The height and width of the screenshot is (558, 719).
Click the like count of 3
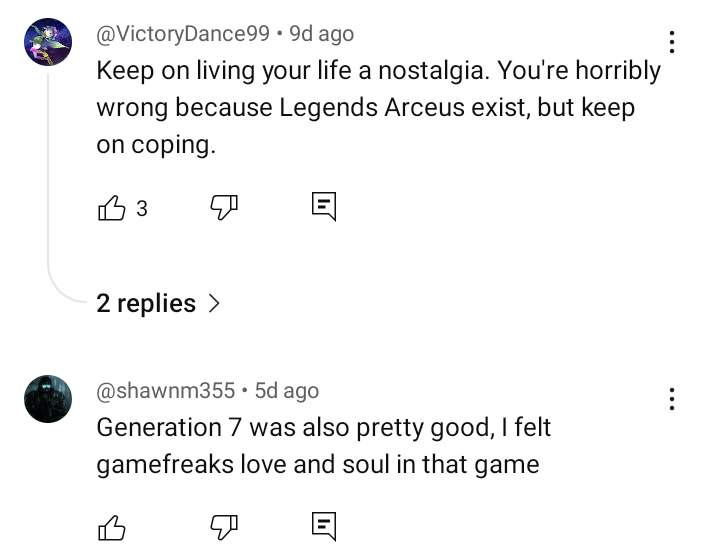coord(142,208)
